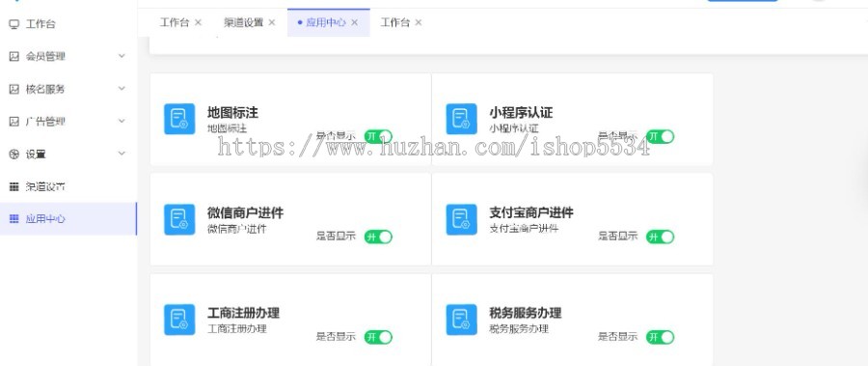Close the 渠道设置 tab
Image resolution: width=868 pixels, height=366 pixels.
(272, 23)
